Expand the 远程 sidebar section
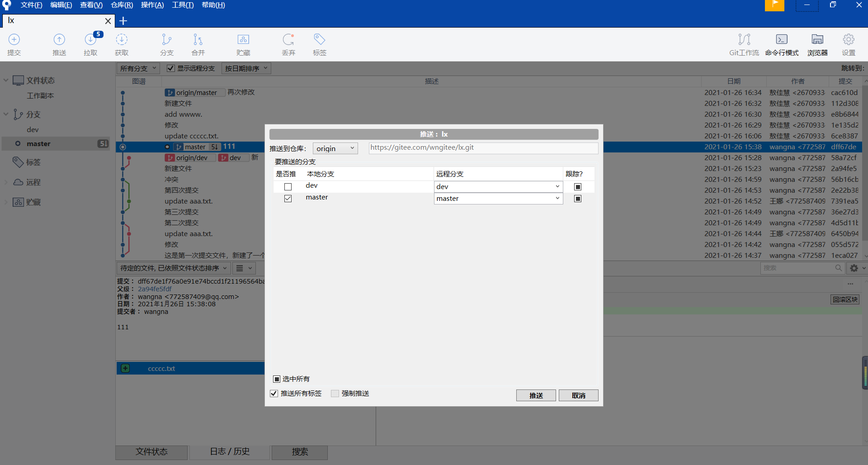This screenshot has height=465, width=868. tap(6, 182)
